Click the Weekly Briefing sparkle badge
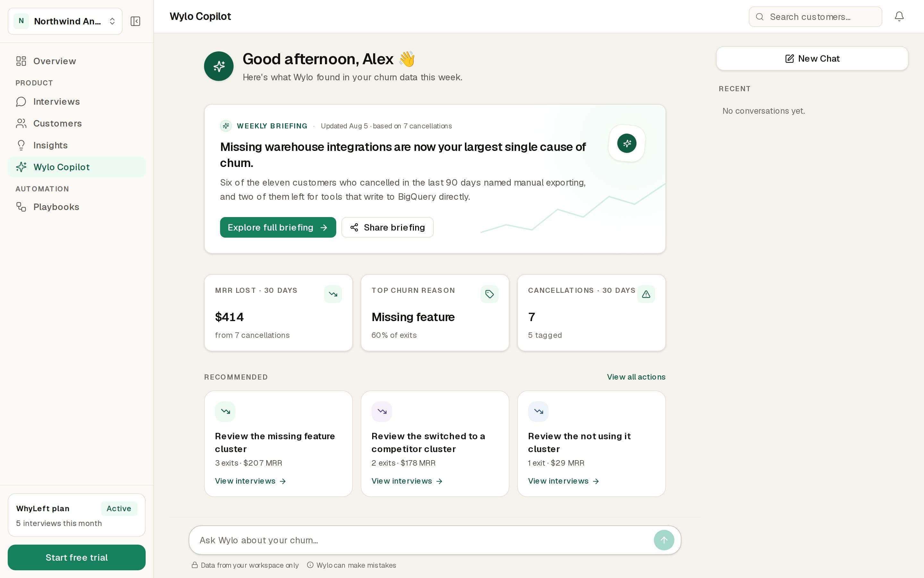The height and width of the screenshot is (578, 924). (226, 126)
